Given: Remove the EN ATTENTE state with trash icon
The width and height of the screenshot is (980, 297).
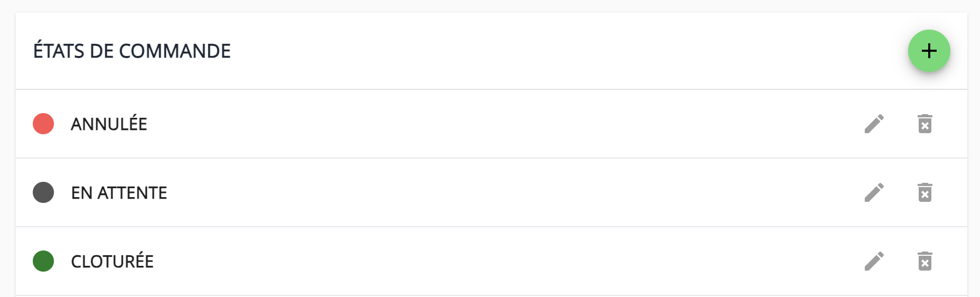Looking at the screenshot, I should pyautogui.click(x=924, y=192).
